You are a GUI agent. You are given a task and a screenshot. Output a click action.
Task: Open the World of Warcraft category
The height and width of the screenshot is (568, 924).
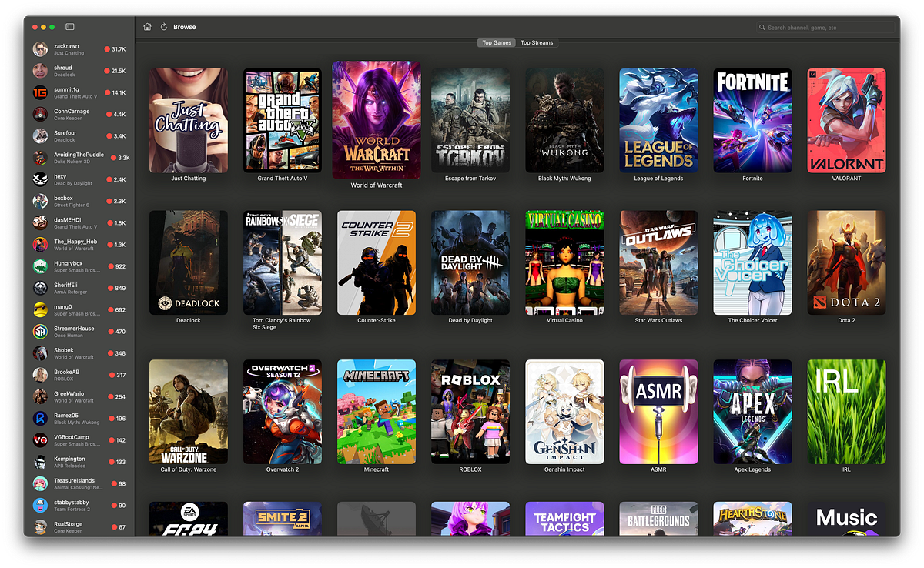click(376, 120)
